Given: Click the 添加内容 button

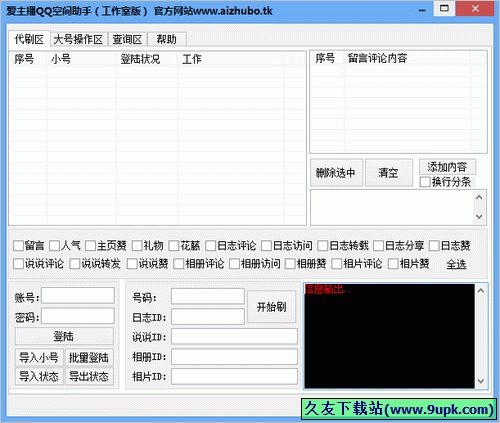Looking at the screenshot, I should (447, 167).
